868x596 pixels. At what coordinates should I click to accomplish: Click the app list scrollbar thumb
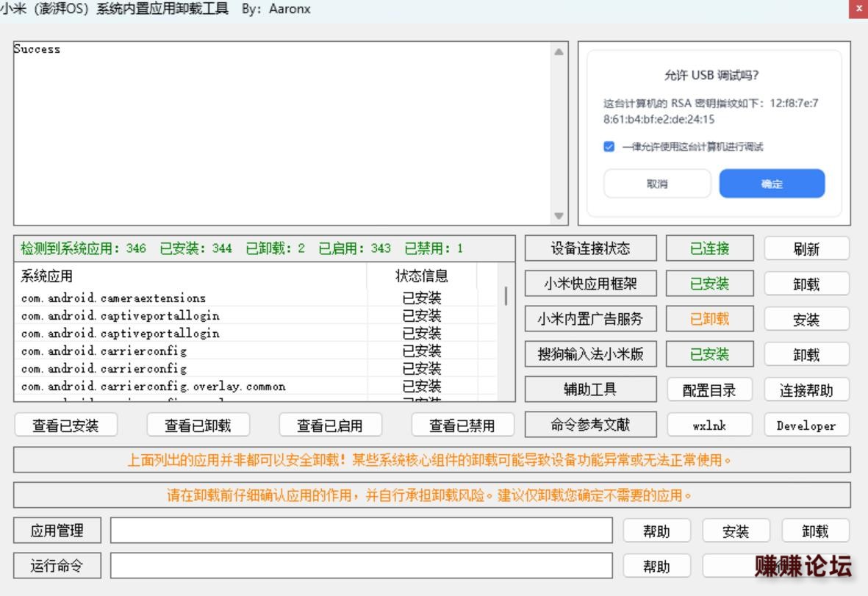click(x=506, y=295)
